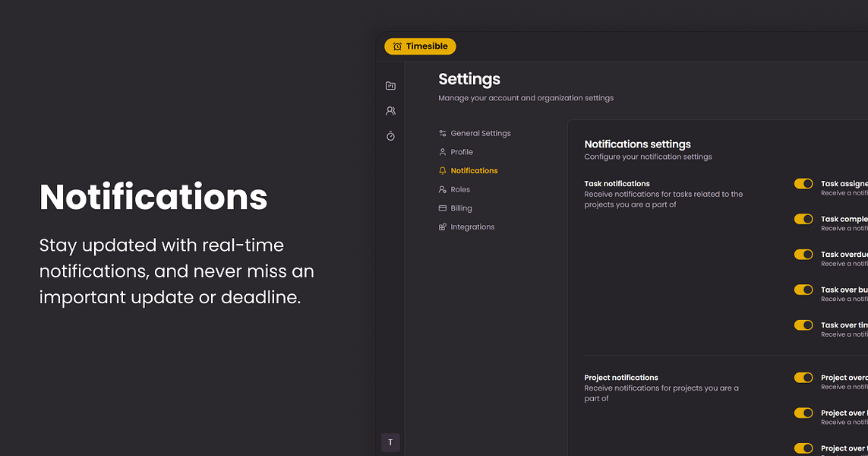Disable the Task over budget toggle

tap(803, 290)
